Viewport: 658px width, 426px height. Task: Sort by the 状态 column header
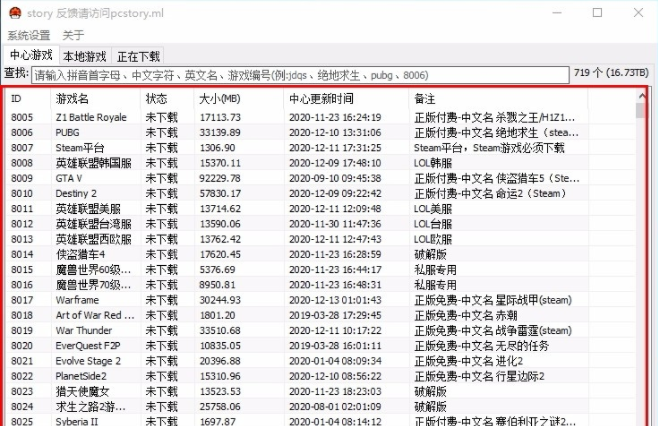167,99
